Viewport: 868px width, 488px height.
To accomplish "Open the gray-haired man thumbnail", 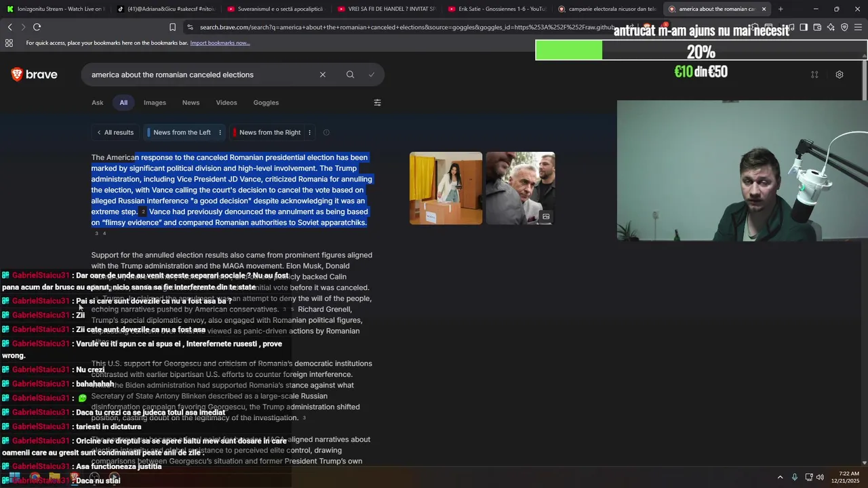I will click(x=521, y=188).
